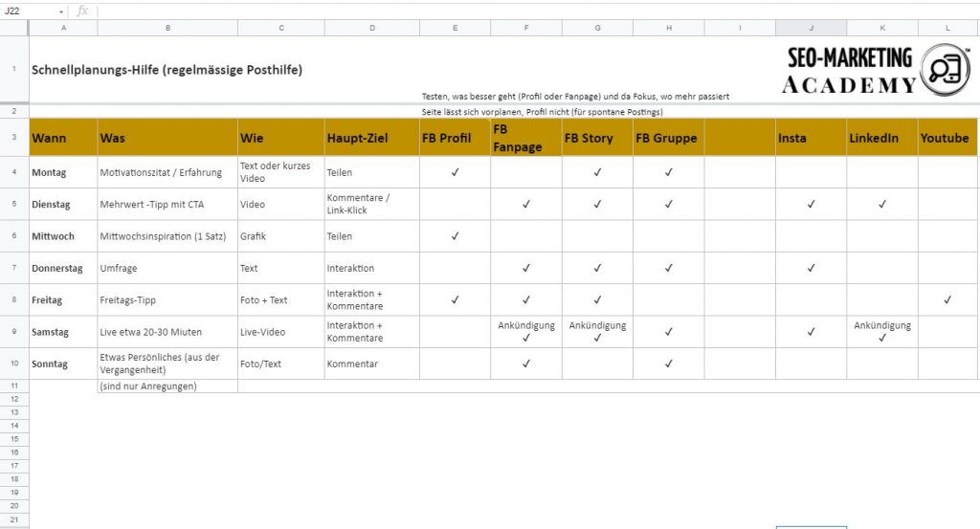This screenshot has width=980, height=529.
Task: Select the 'Mittwoch' cell
Action: click(63, 236)
